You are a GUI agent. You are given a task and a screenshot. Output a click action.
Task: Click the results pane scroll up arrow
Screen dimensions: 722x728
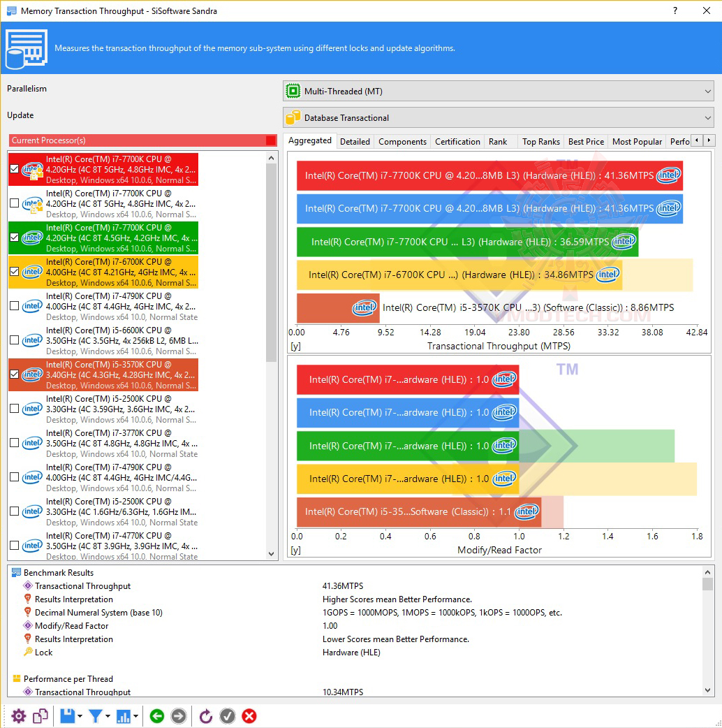(x=707, y=572)
